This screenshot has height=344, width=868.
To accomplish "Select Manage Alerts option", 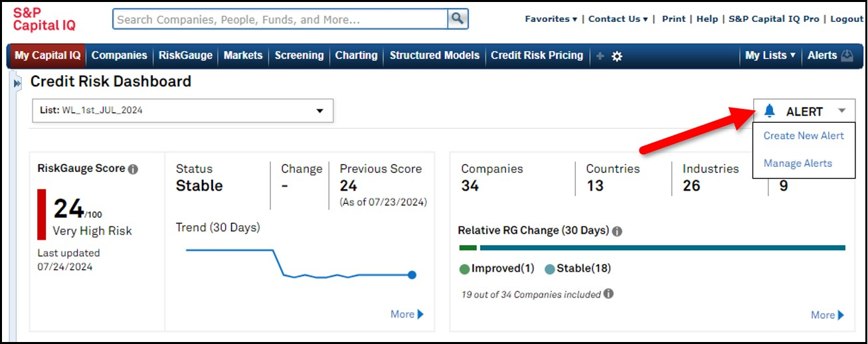I will (x=798, y=163).
